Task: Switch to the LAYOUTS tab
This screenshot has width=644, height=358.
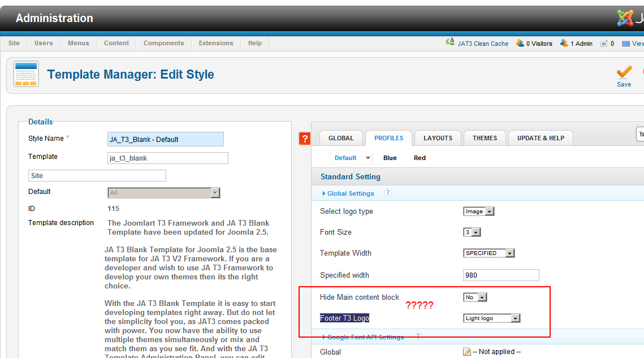Action: [438, 138]
